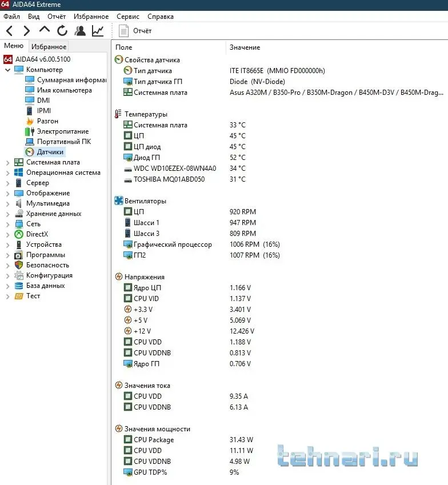Click the Forward navigation arrow

[x=27, y=31]
